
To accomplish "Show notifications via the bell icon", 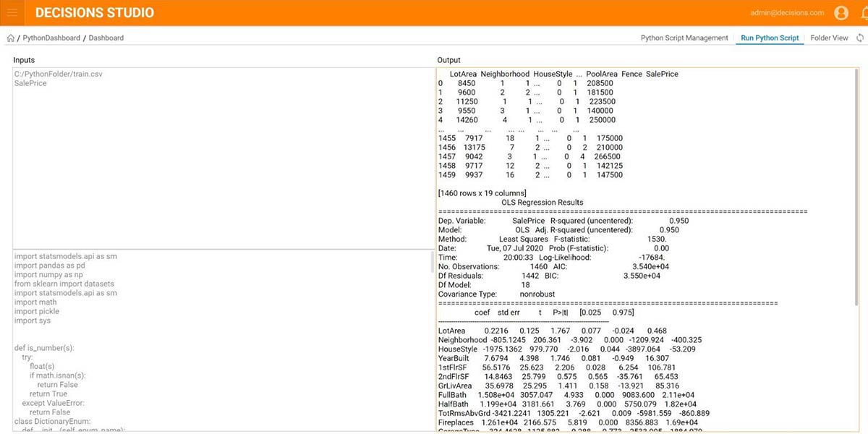I will [861, 13].
